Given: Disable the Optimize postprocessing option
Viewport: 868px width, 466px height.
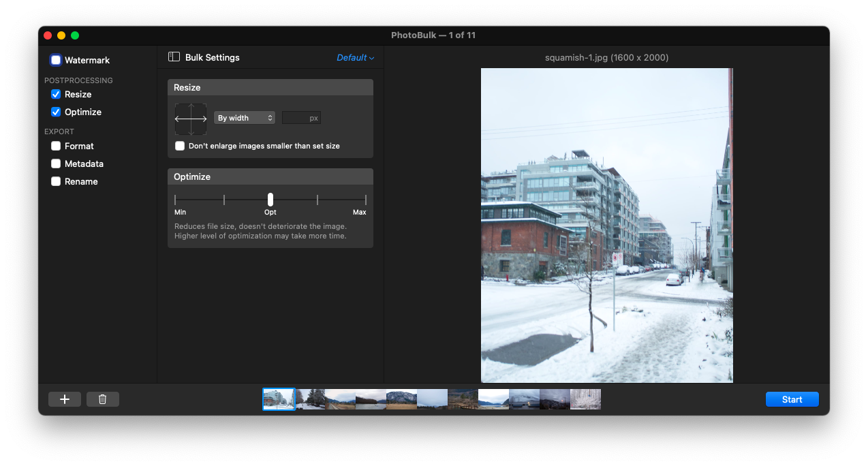Looking at the screenshot, I should [55, 112].
